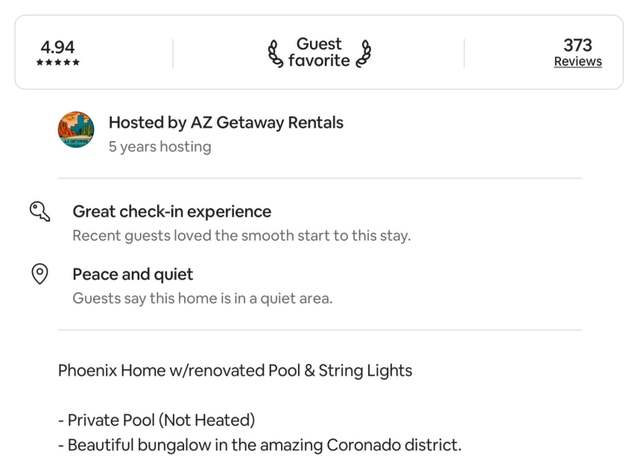Click the left laurel icon beside Guest favorite
The height and width of the screenshot is (460, 640).
tap(276, 53)
